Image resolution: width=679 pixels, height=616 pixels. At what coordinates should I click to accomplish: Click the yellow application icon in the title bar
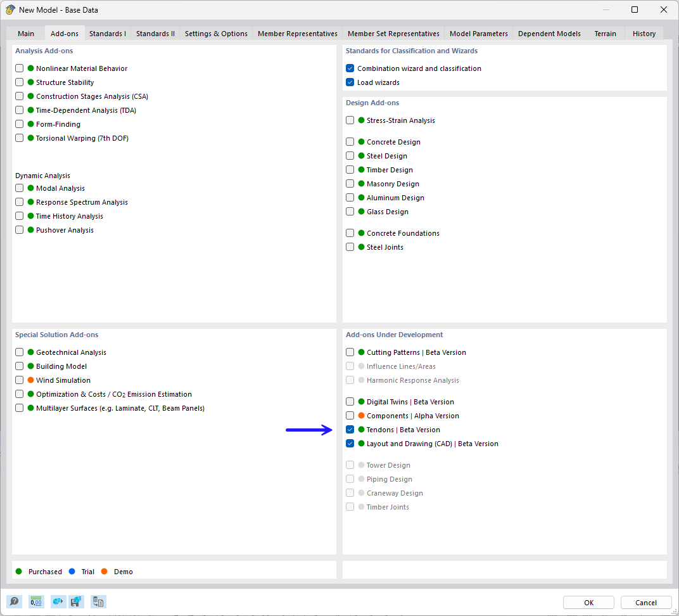(x=10, y=10)
